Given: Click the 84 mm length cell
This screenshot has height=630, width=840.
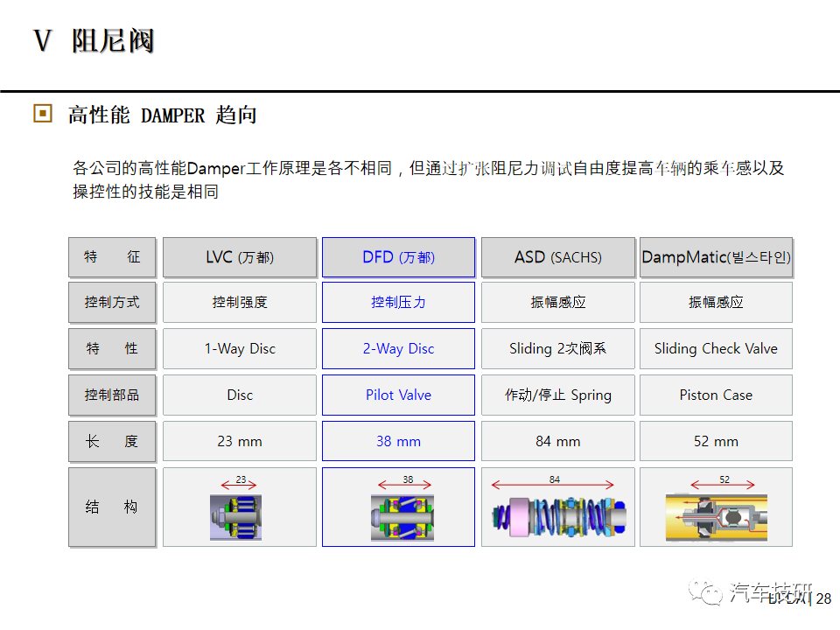Looking at the screenshot, I should coord(557,441).
